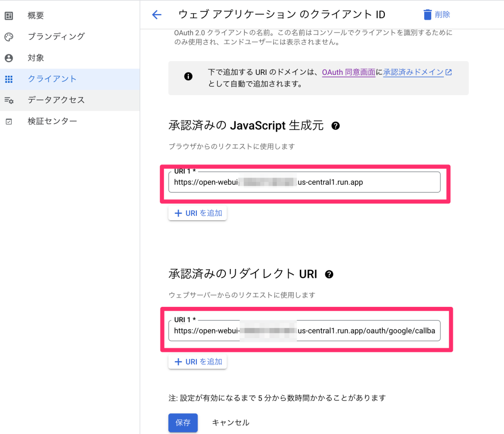Click URI を追加 under JavaScript 生成元
504x434 pixels.
(198, 213)
